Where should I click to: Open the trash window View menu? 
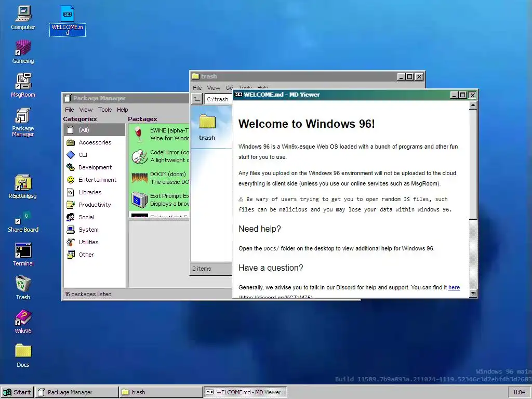[x=214, y=88]
